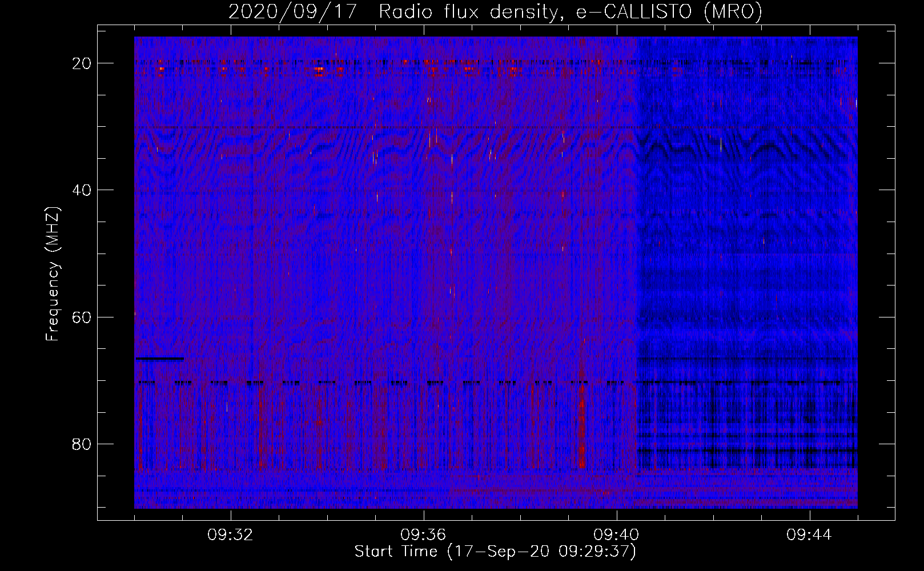This screenshot has height=571, width=924.
Task: Click the 09:32 time tick label
Action: (230, 535)
